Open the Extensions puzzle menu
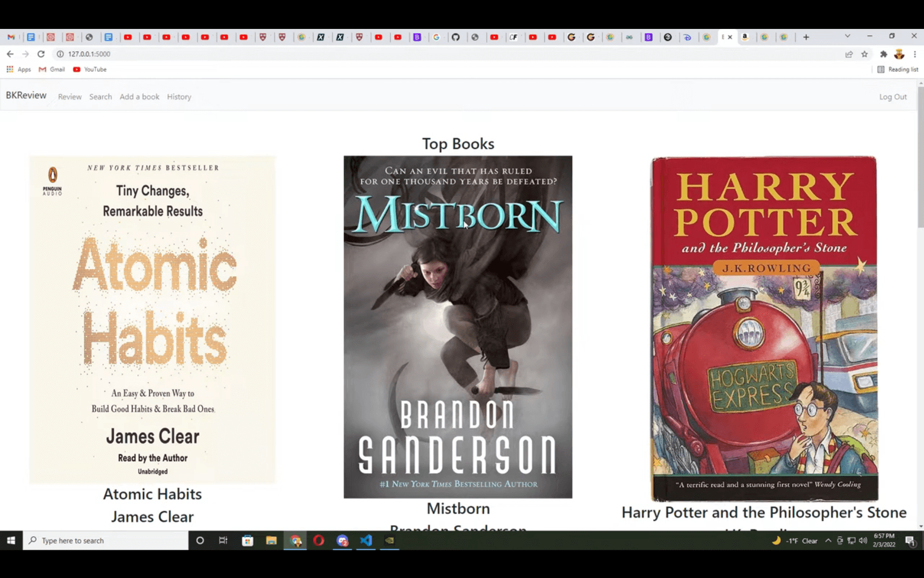 click(x=883, y=54)
